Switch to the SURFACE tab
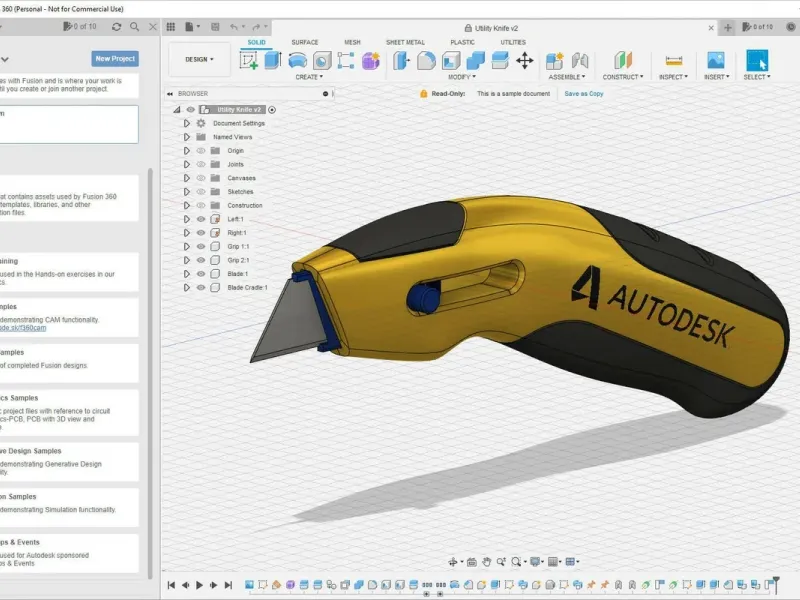The image size is (800, 600). tap(305, 42)
